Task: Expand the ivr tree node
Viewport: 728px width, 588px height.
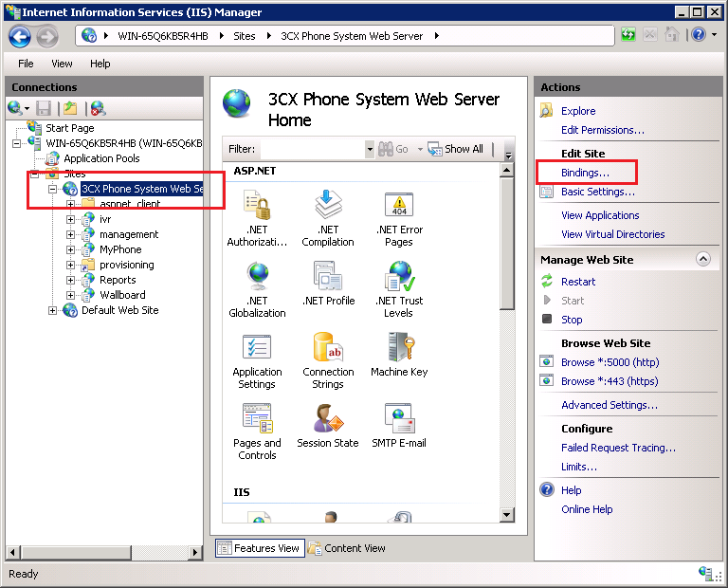Action: point(70,219)
